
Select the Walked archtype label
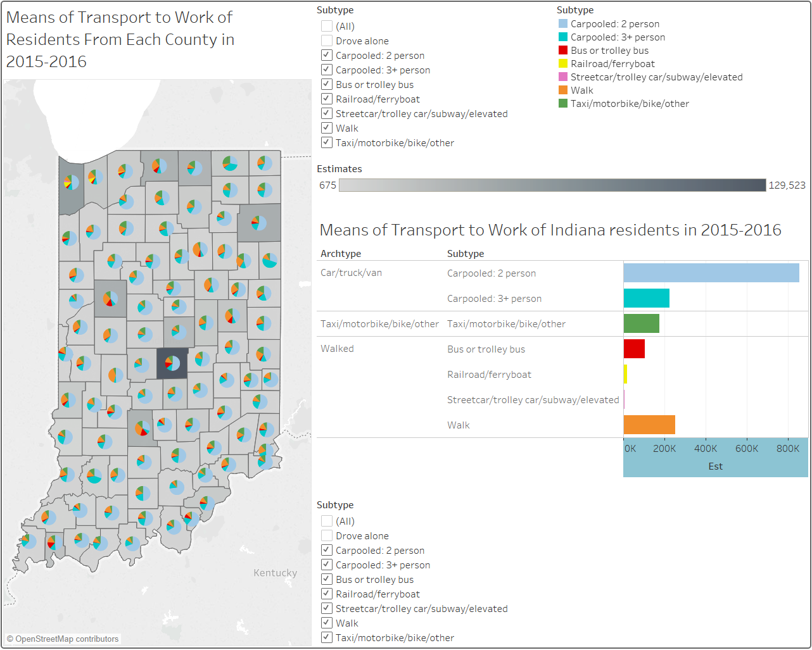pyautogui.click(x=337, y=349)
